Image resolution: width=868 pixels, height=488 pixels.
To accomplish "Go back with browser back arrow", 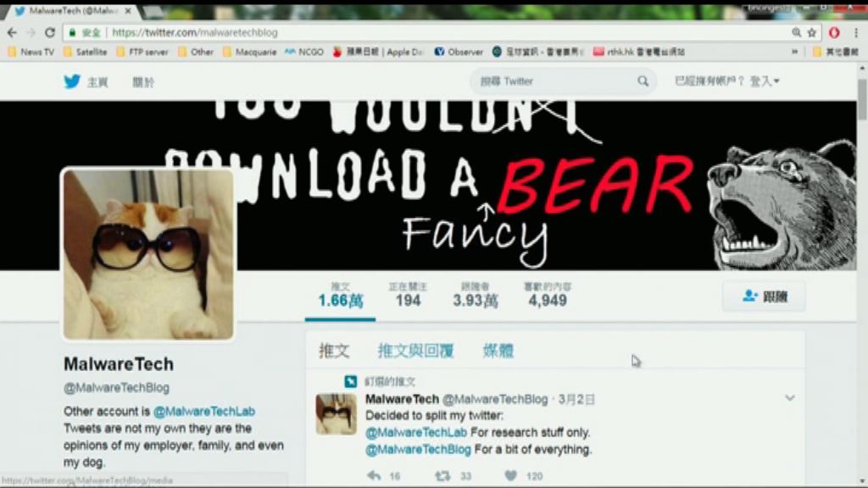I will coord(12,32).
